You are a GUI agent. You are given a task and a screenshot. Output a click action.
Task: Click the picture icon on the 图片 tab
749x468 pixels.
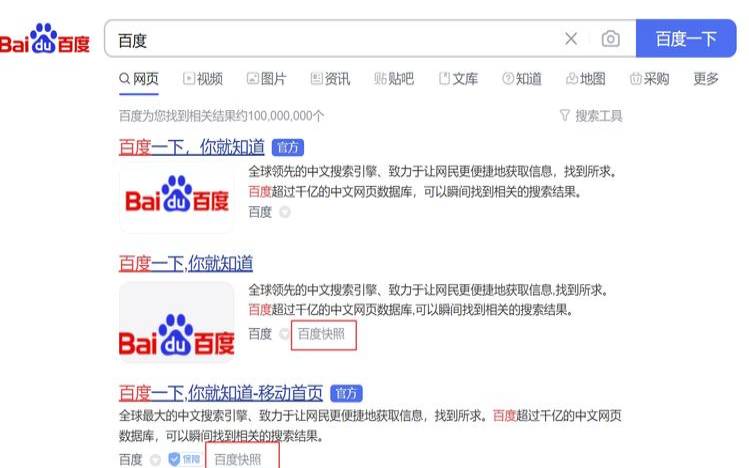253,78
